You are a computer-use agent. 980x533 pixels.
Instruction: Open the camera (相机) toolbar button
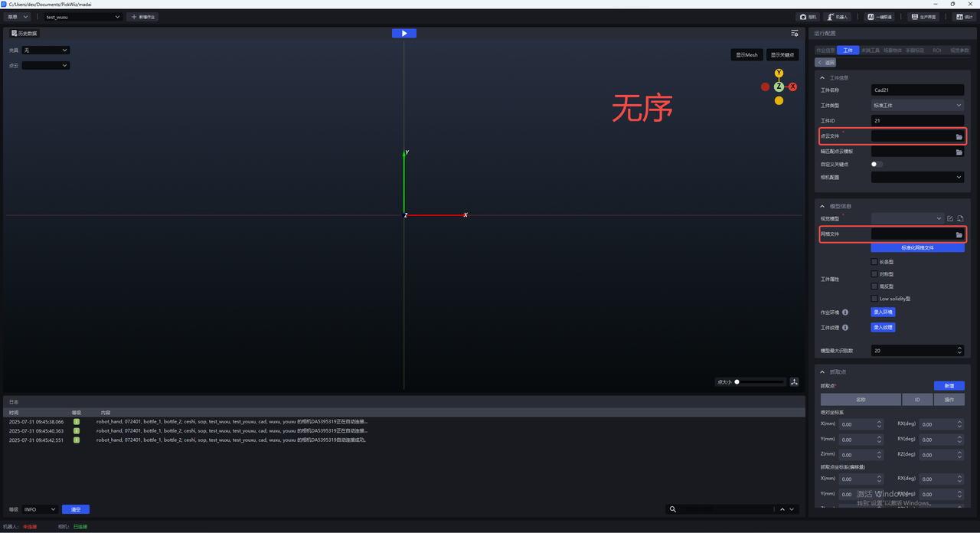[808, 17]
